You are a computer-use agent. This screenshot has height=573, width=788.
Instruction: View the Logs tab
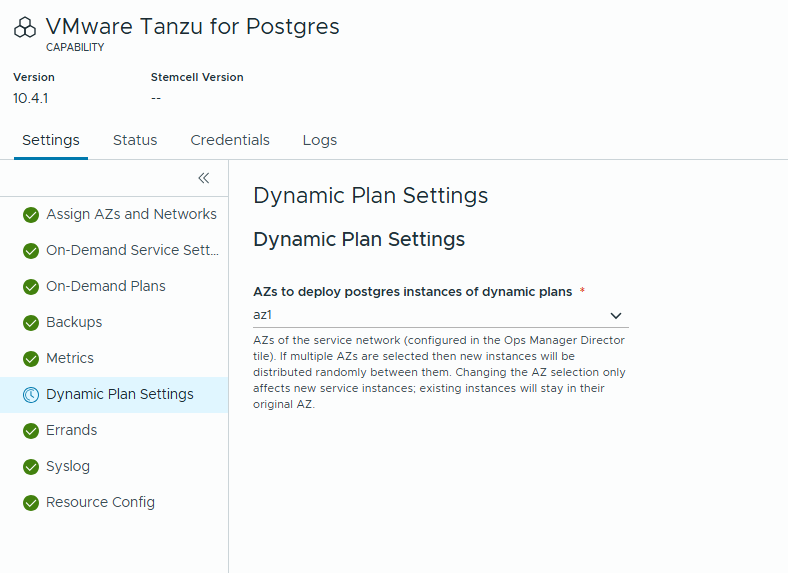[320, 140]
